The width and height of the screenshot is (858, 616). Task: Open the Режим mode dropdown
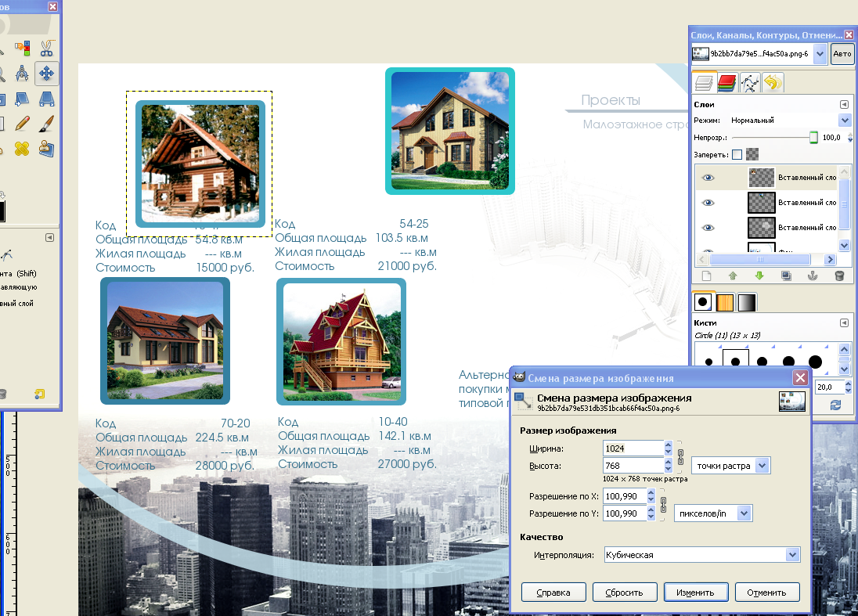[x=845, y=121]
